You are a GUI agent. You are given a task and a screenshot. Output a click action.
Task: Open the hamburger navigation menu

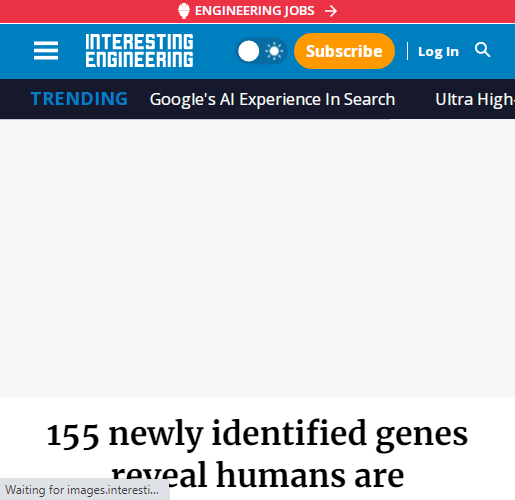(46, 51)
